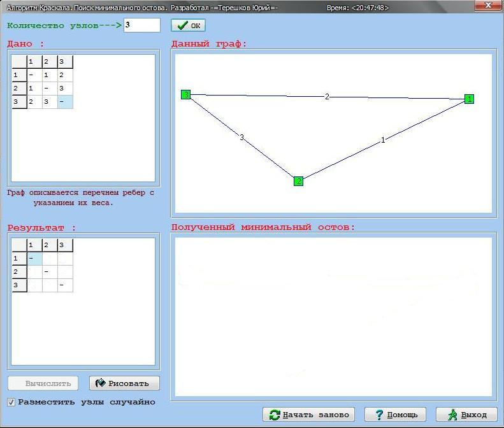This screenshot has width=504, height=428.
Task: Select highlighted Дано diagonal cell row 3 column 3
Action: (x=65, y=102)
